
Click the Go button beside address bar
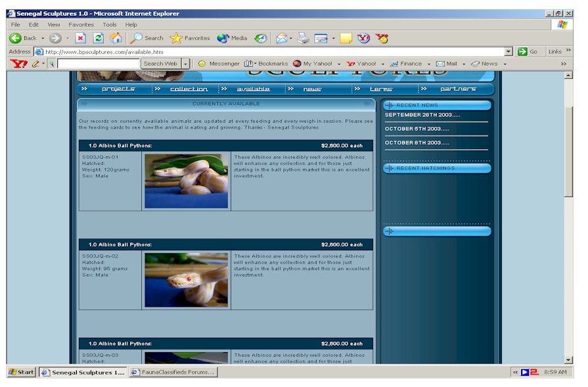[528, 52]
